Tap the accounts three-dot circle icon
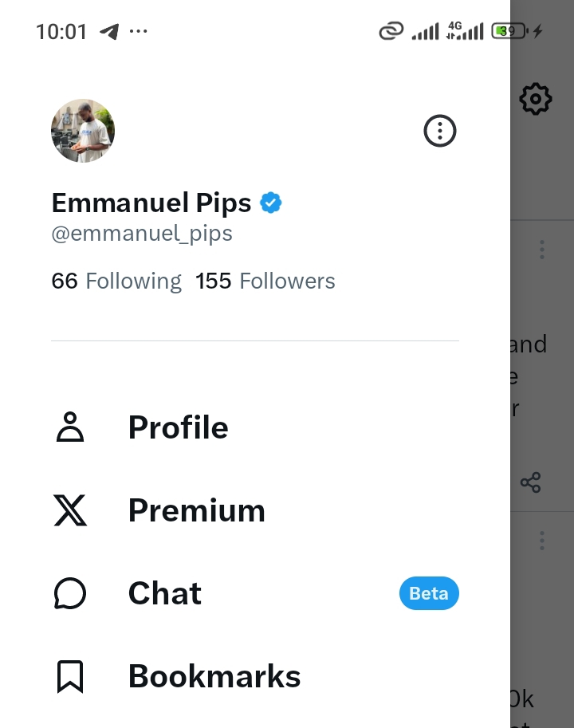The image size is (574, 728). coord(439,131)
